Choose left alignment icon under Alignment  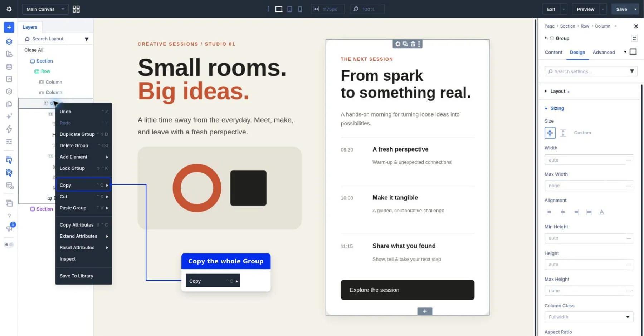(549, 212)
